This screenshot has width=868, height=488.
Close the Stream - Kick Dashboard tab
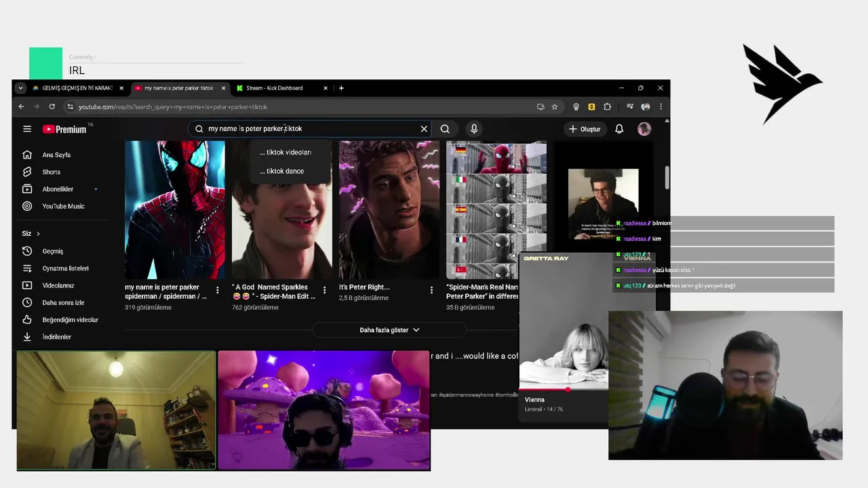click(325, 88)
